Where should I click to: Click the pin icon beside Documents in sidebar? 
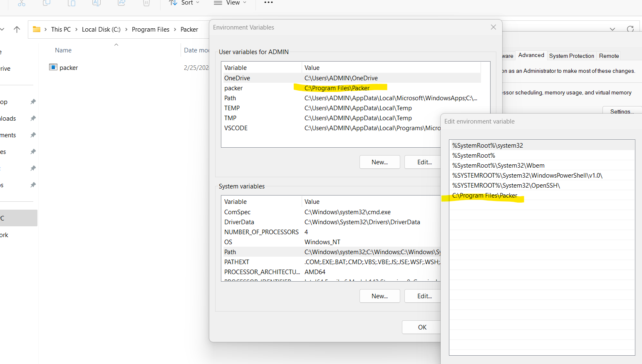click(33, 135)
